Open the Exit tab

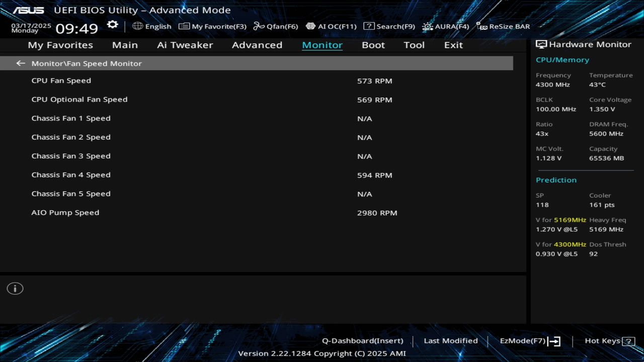[x=453, y=45]
